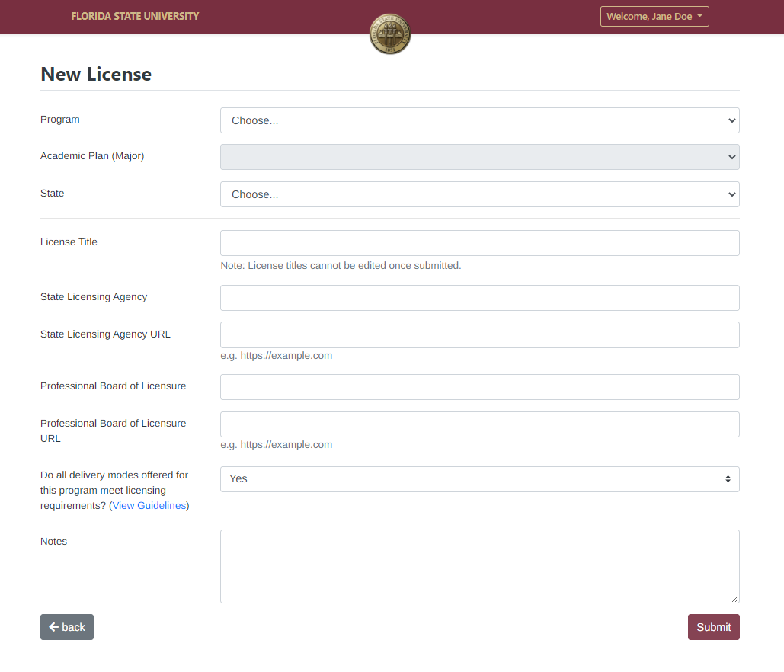Open the State dropdown
The image size is (784, 672).
[479, 194]
